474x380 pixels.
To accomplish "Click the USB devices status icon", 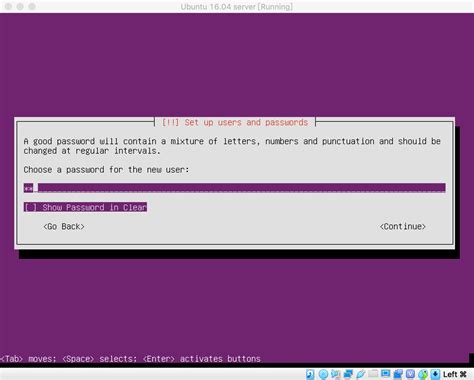I will click(x=361, y=374).
